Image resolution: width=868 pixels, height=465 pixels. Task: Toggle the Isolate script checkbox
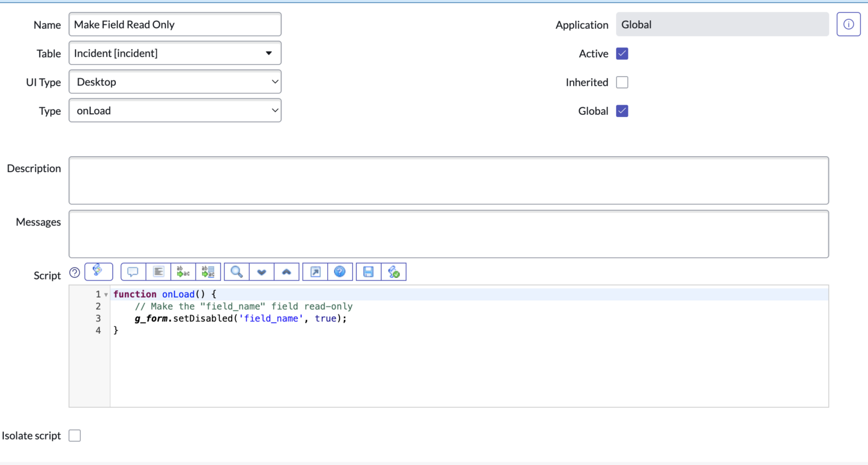point(74,435)
